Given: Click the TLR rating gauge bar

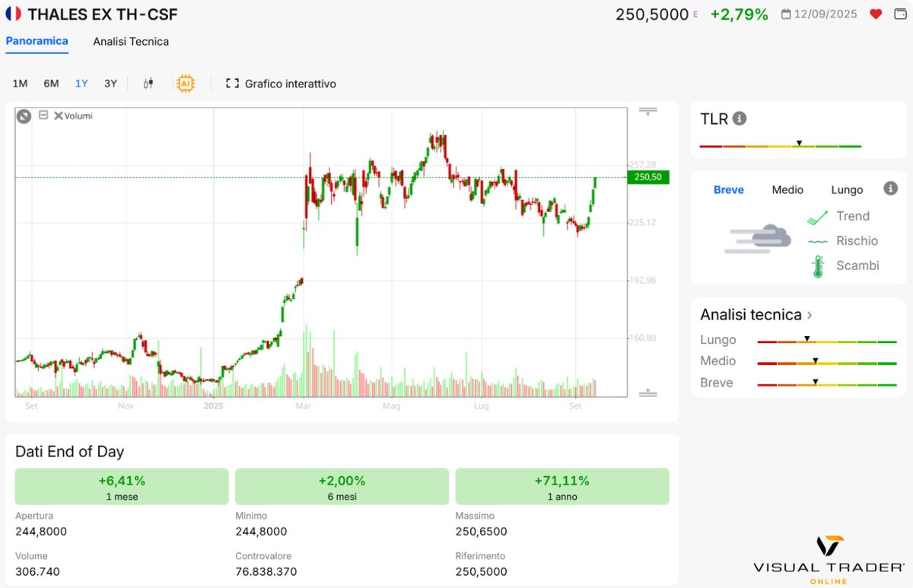Looking at the screenshot, I should click(781, 145).
